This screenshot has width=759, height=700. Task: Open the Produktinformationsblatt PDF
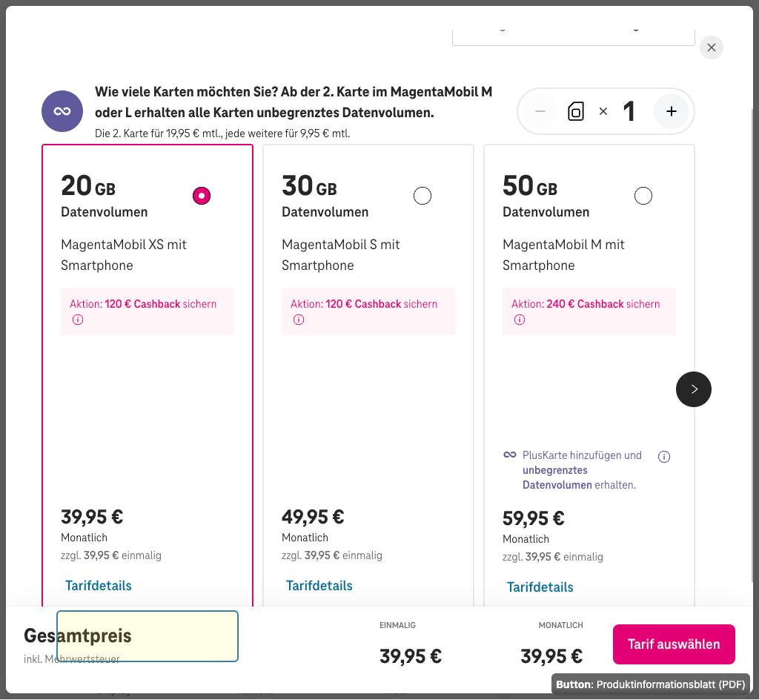[651, 684]
